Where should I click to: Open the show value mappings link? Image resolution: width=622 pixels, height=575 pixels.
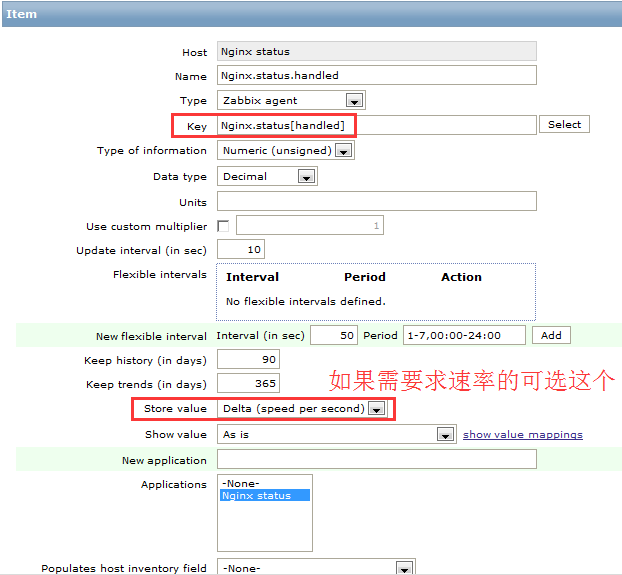click(x=522, y=435)
